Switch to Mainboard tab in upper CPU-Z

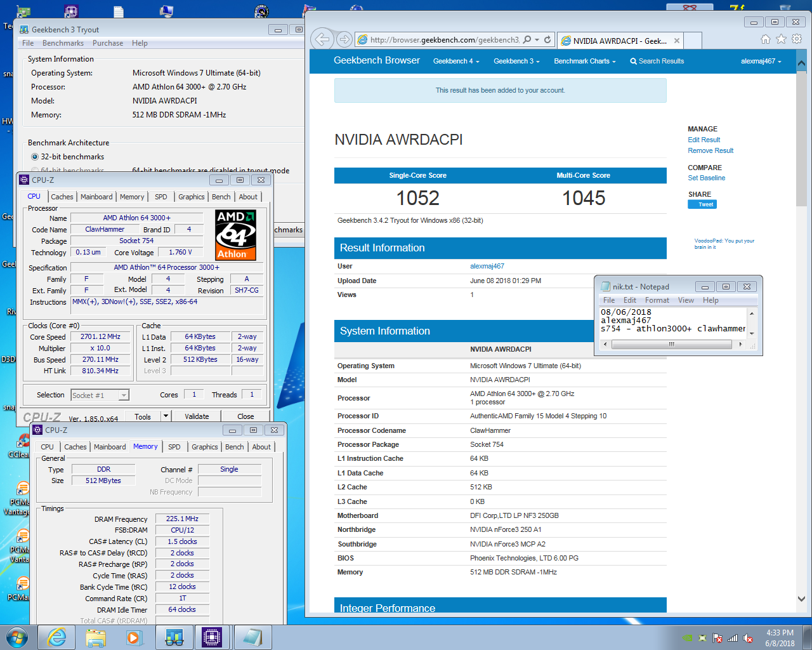point(96,197)
